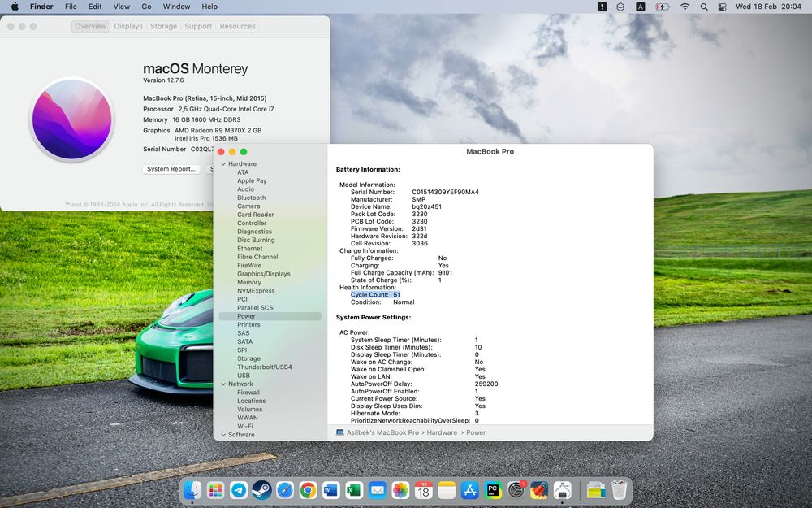812x508 pixels.
Task: Select Graphics/Displays in the sidebar
Action: click(264, 274)
